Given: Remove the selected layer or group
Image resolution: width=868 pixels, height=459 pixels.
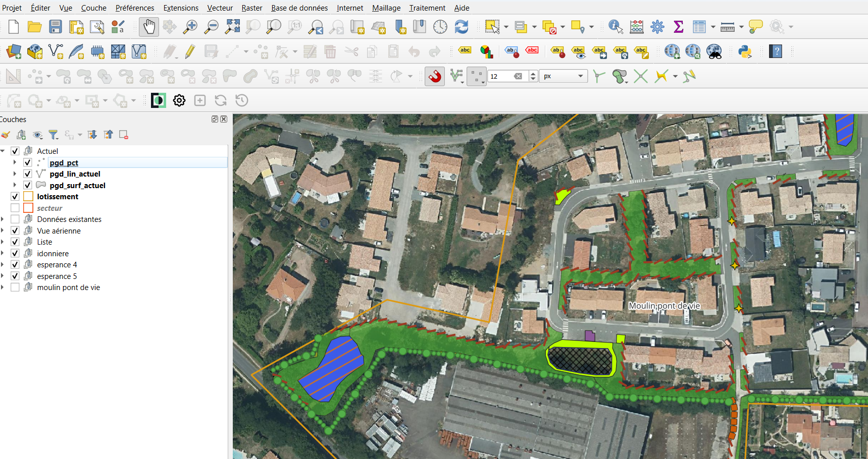Looking at the screenshot, I should (x=124, y=135).
